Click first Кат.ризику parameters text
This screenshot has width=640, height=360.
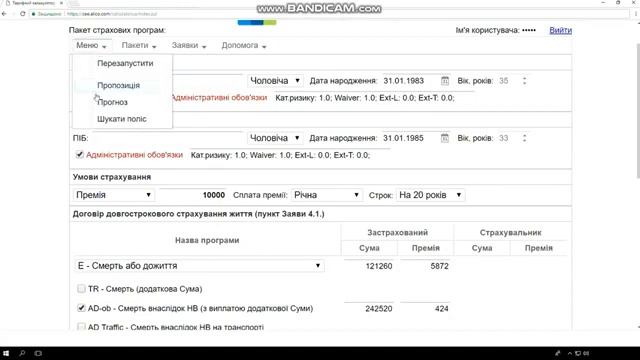[x=365, y=98]
